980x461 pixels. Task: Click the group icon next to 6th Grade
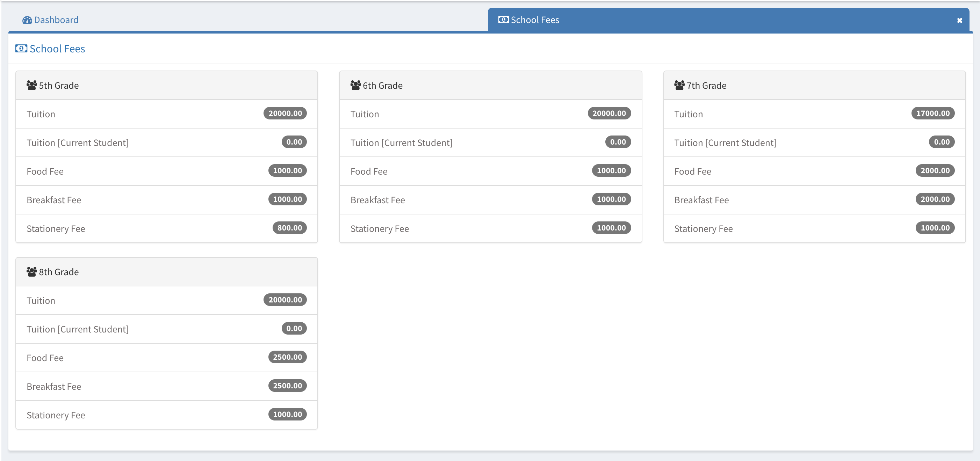[355, 85]
